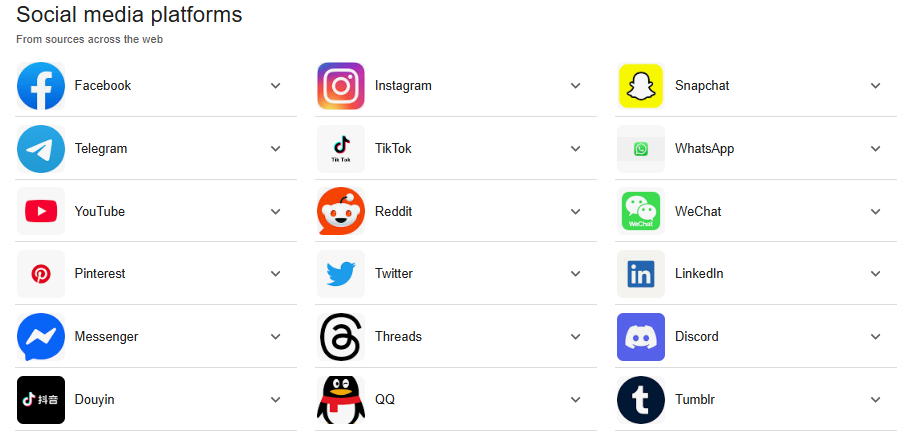Click the WhatsApp thumbnail image
Screen dimensions: 898x436
[x=641, y=149]
